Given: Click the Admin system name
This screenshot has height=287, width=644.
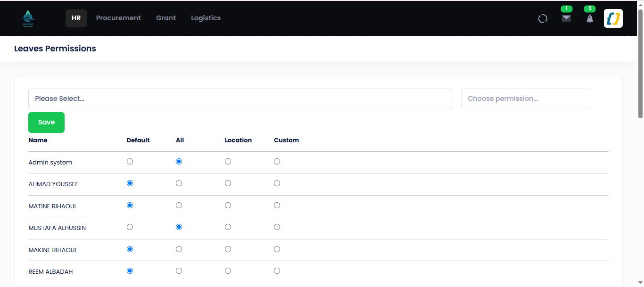Looking at the screenshot, I should click(50, 163).
